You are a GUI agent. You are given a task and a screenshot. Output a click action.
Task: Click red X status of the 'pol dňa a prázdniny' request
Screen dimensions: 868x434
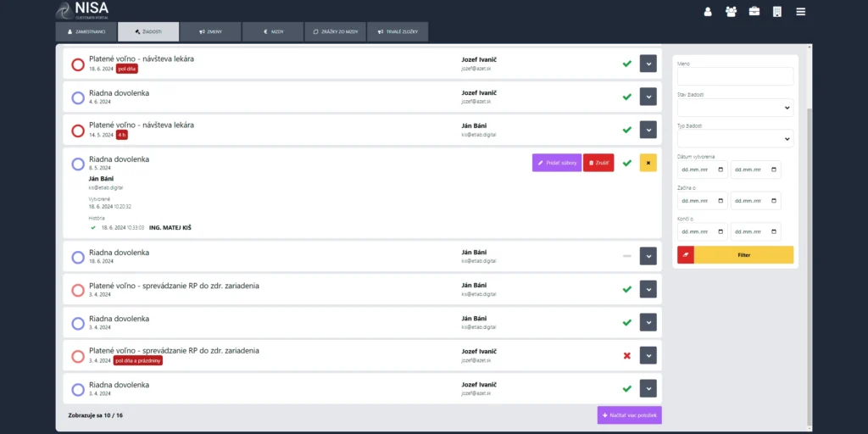626,355
